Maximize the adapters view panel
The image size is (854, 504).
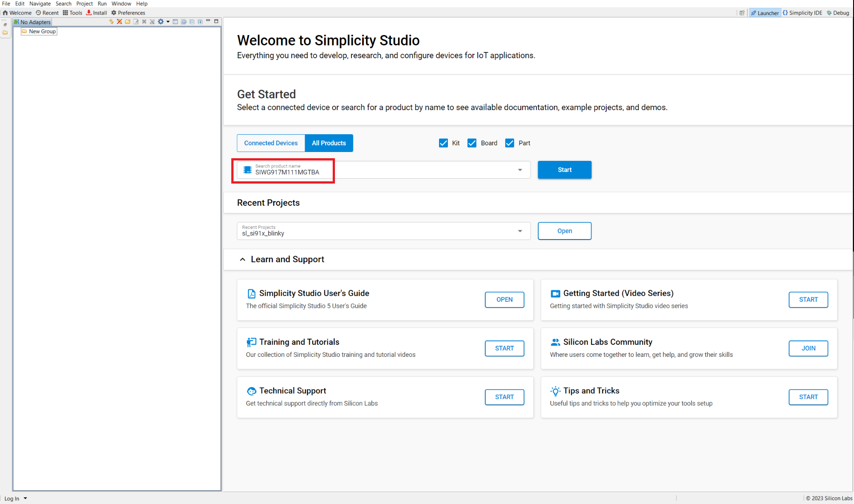(217, 21)
